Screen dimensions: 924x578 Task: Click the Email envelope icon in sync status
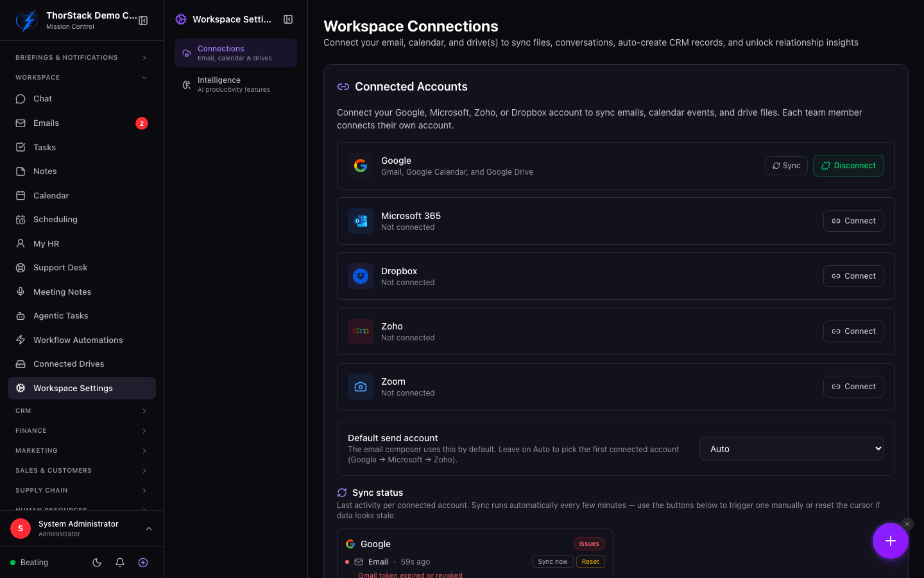(359, 562)
